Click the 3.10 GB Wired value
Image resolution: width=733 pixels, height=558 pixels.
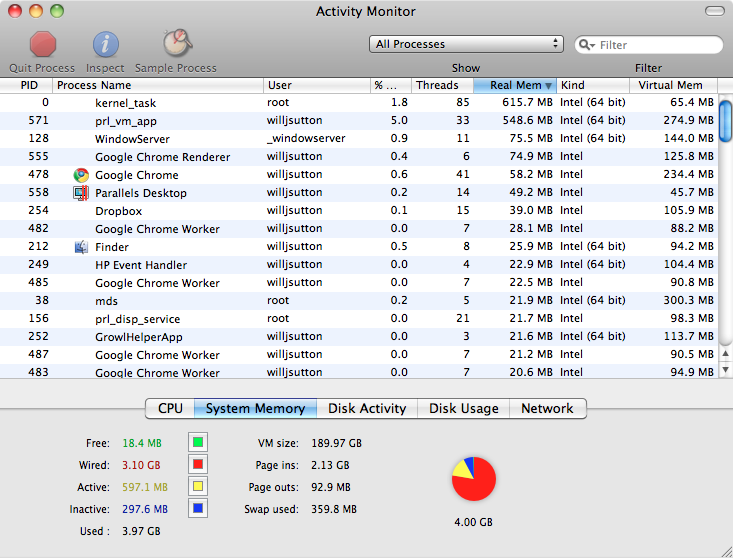(x=141, y=465)
